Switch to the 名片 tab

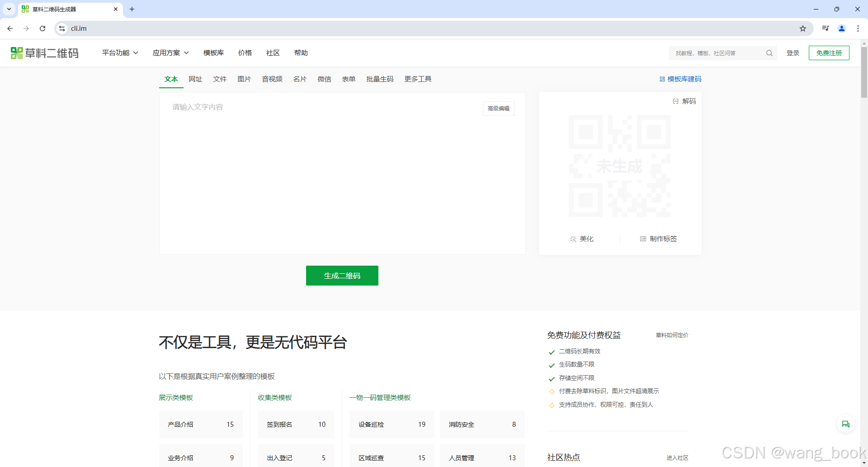click(300, 79)
